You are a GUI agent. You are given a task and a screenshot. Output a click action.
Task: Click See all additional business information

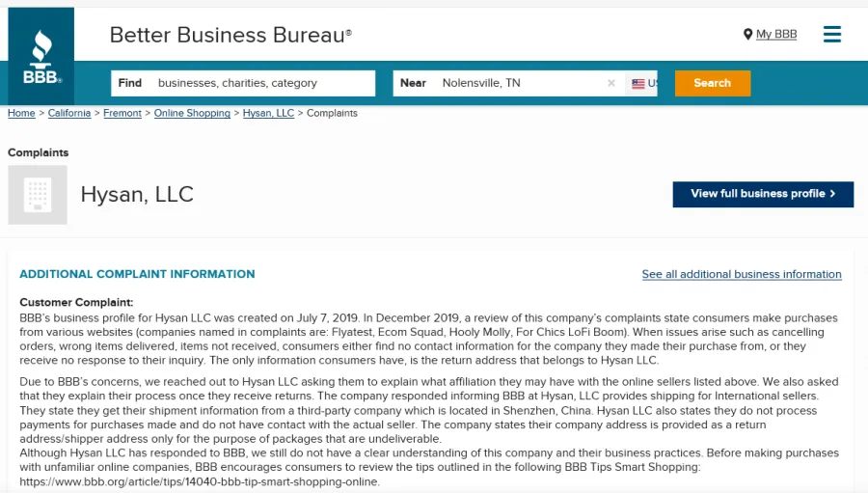[x=742, y=274]
